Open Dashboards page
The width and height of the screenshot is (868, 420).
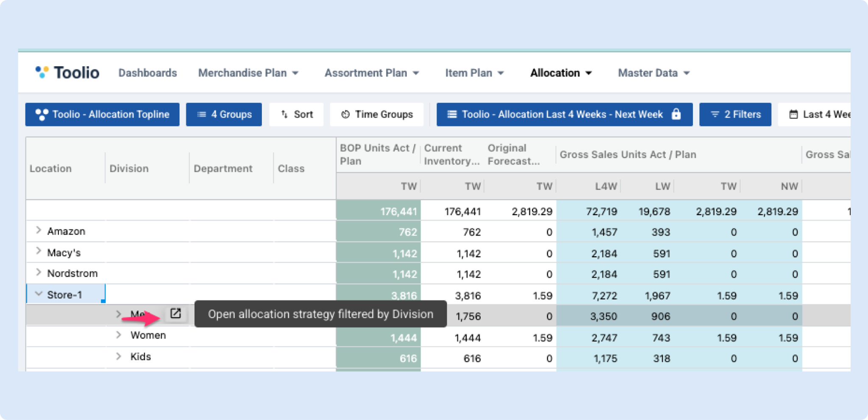click(x=147, y=73)
